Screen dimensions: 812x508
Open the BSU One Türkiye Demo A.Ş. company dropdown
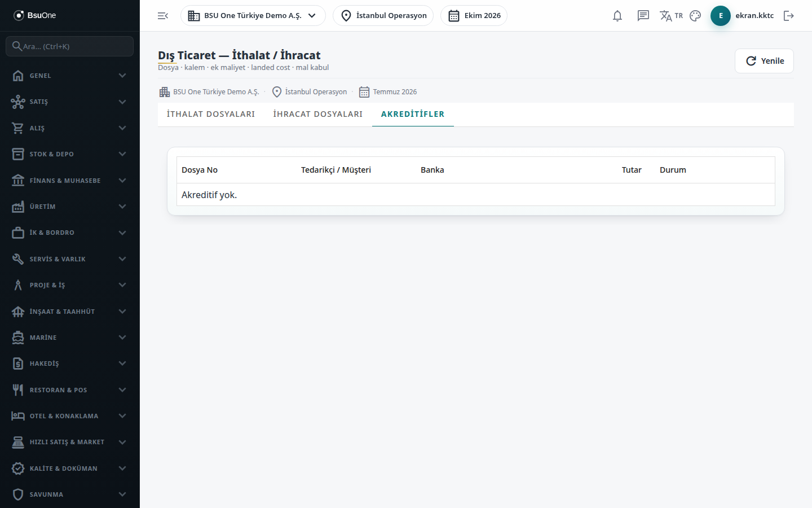[253, 16]
